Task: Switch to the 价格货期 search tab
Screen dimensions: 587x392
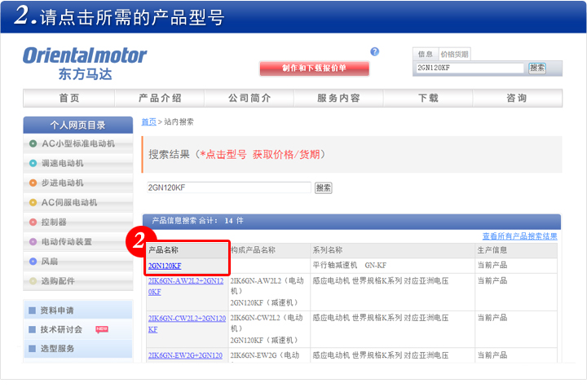Action: 454,55
